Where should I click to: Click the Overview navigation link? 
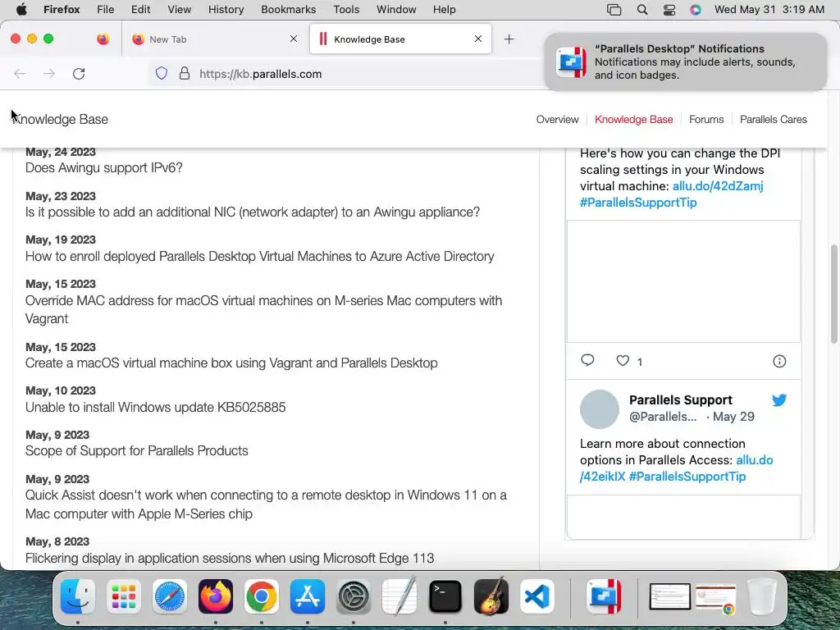pyautogui.click(x=557, y=120)
